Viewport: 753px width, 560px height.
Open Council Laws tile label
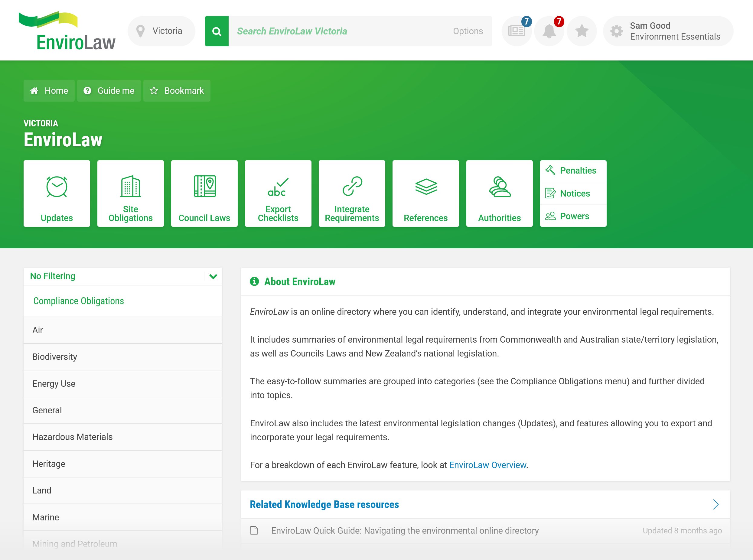204,218
